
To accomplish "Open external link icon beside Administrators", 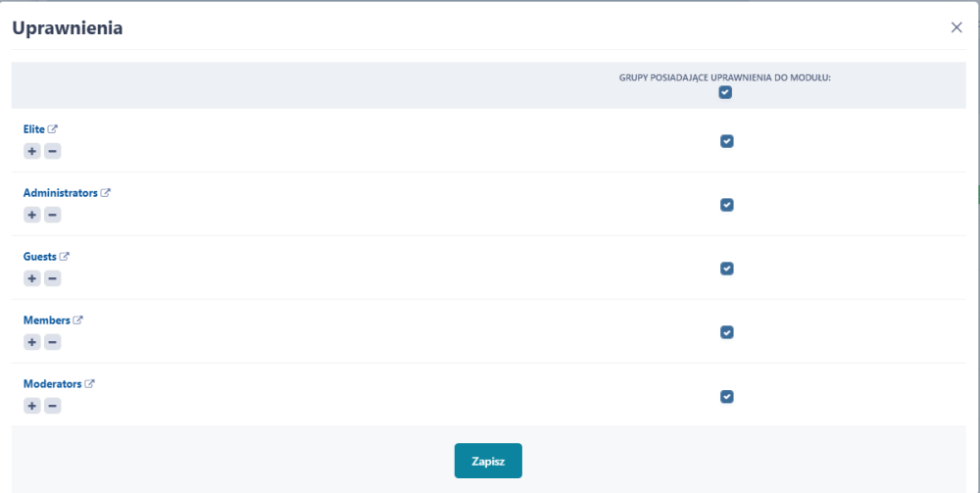I will click(106, 193).
